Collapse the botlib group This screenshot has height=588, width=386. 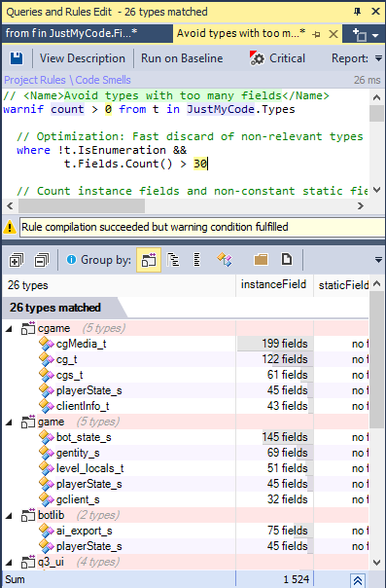tap(10, 516)
